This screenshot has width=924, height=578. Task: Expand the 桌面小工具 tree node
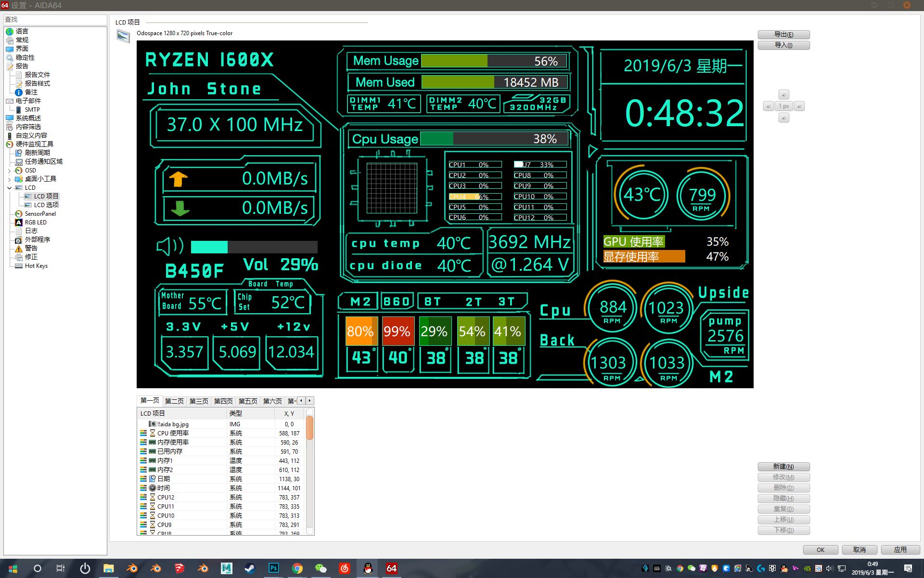pyautogui.click(x=9, y=179)
